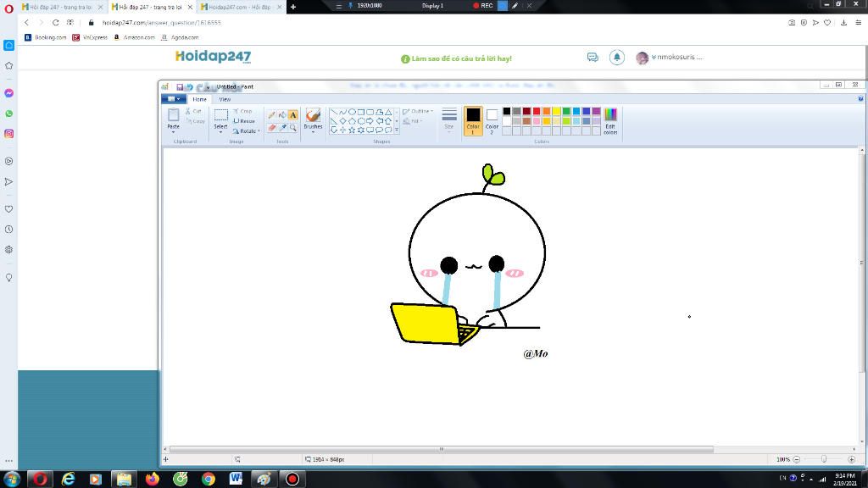The width and height of the screenshot is (868, 488).
Task: Open the Booking.com bookmark
Action: tap(46, 37)
